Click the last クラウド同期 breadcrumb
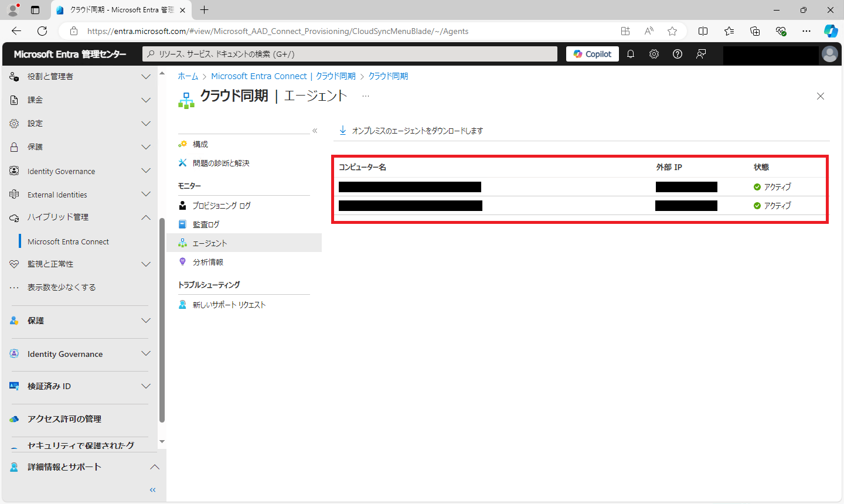Viewport: 844px width, 504px height. click(388, 76)
